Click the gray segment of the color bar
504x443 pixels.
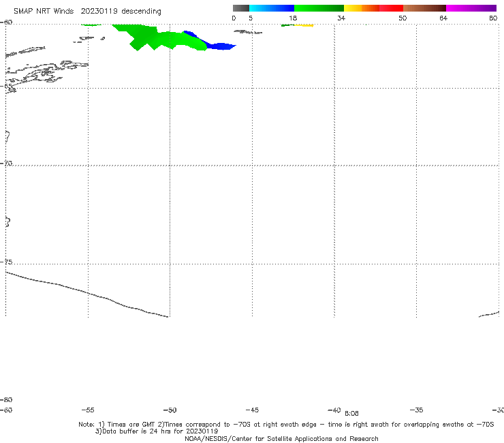pos(241,8)
